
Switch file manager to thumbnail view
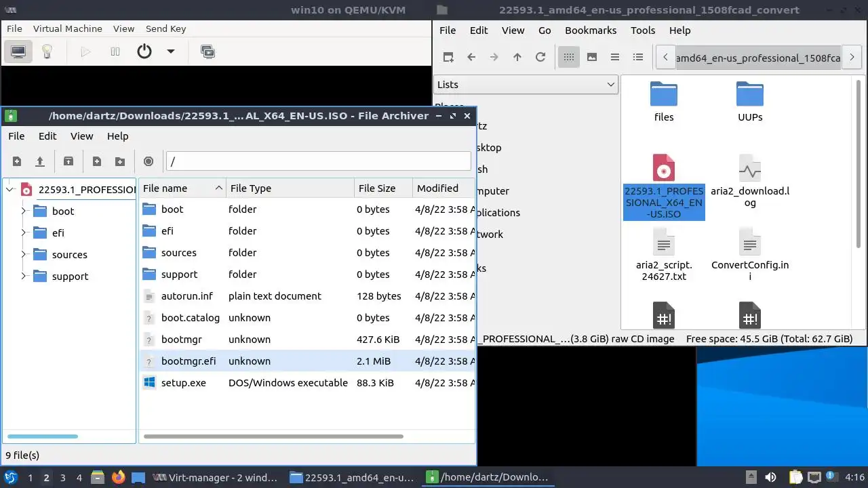pyautogui.click(x=592, y=57)
